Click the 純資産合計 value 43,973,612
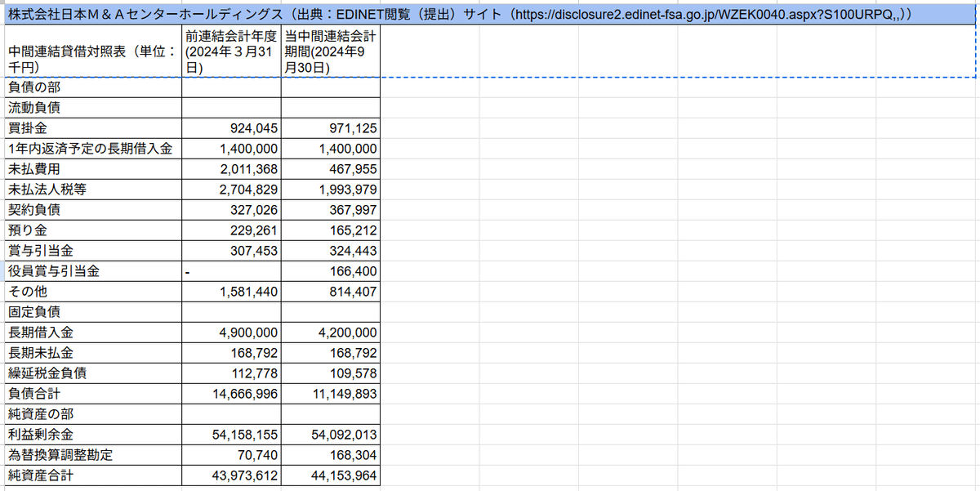980x491 pixels. 231,475
